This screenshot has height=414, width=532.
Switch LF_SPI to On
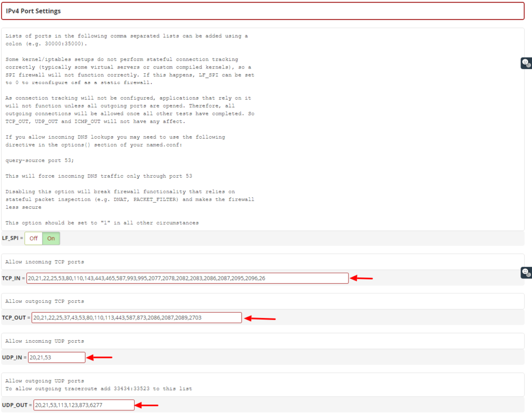coord(51,238)
